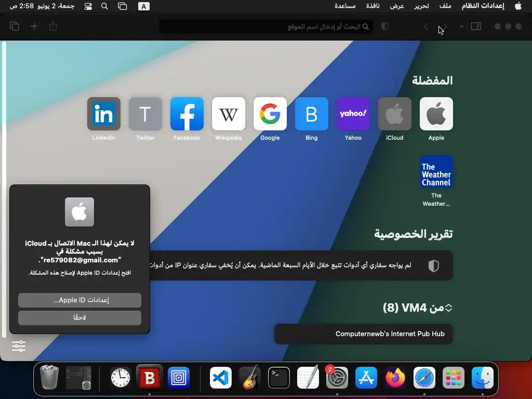Screen dimensions: 532x399
Task: Open Visual Studio Code from the Dock
Action: tap(220, 378)
